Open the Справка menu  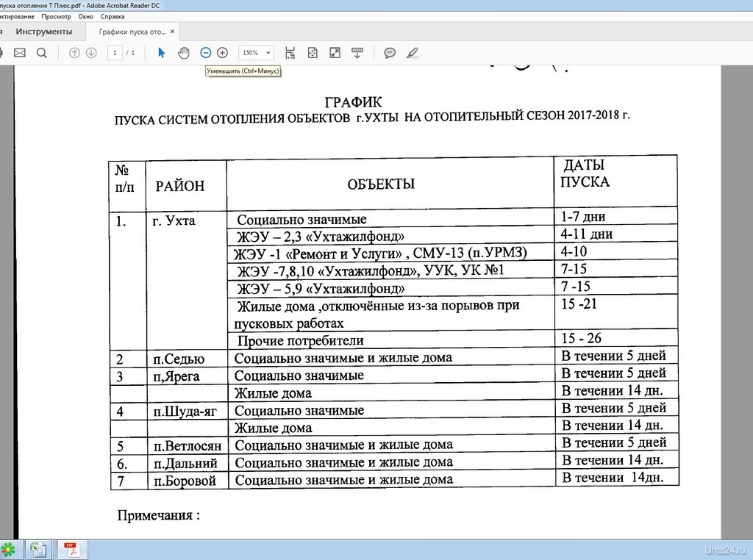pos(113,16)
